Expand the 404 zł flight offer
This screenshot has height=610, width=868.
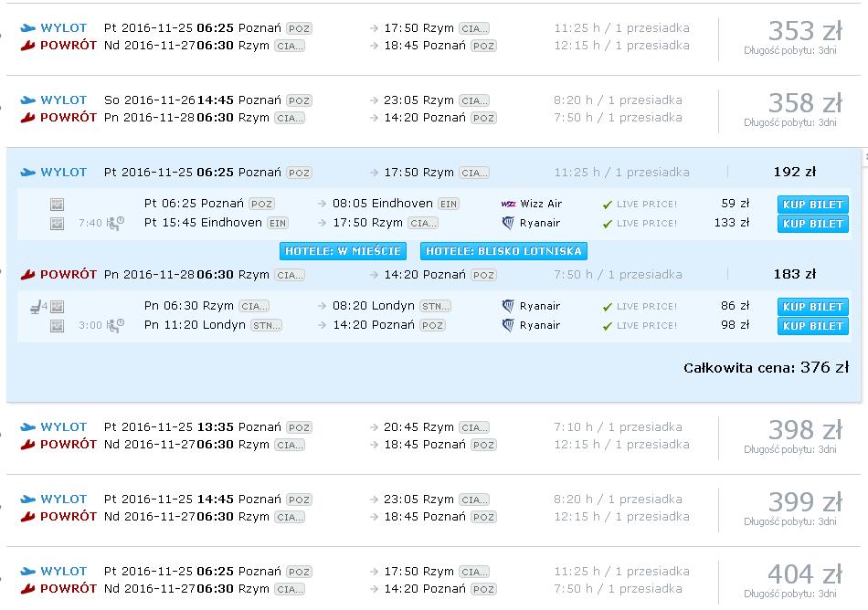tap(433, 580)
